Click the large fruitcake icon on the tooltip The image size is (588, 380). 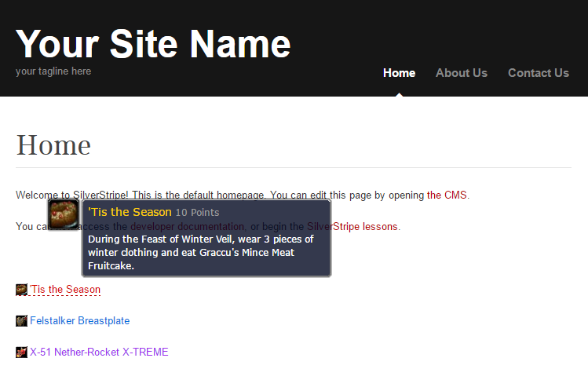[64, 214]
